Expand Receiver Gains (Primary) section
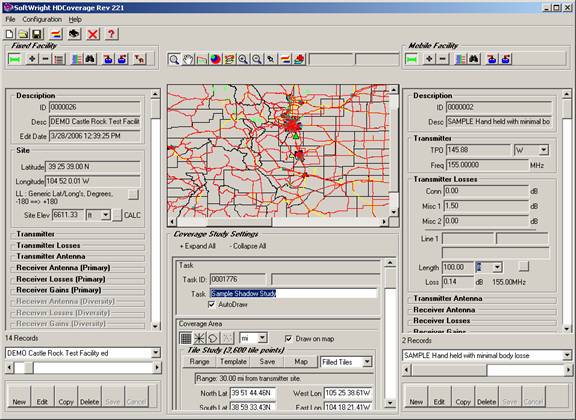576x420 pixels. [58, 290]
